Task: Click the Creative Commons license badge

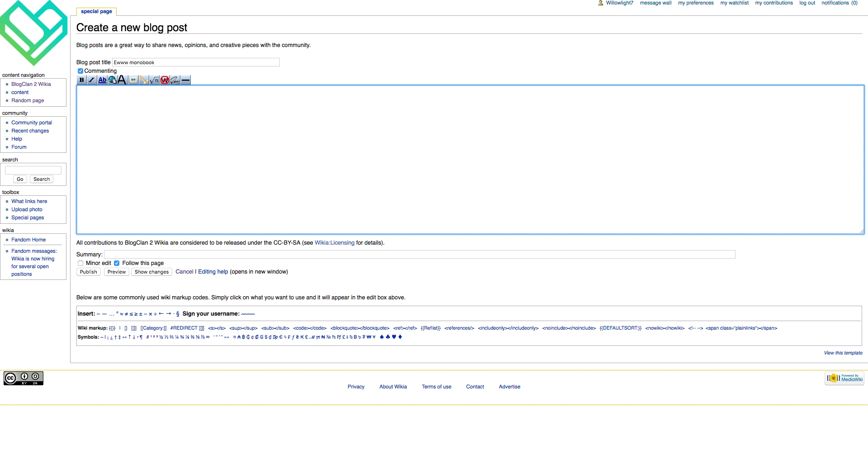Action: (24, 378)
